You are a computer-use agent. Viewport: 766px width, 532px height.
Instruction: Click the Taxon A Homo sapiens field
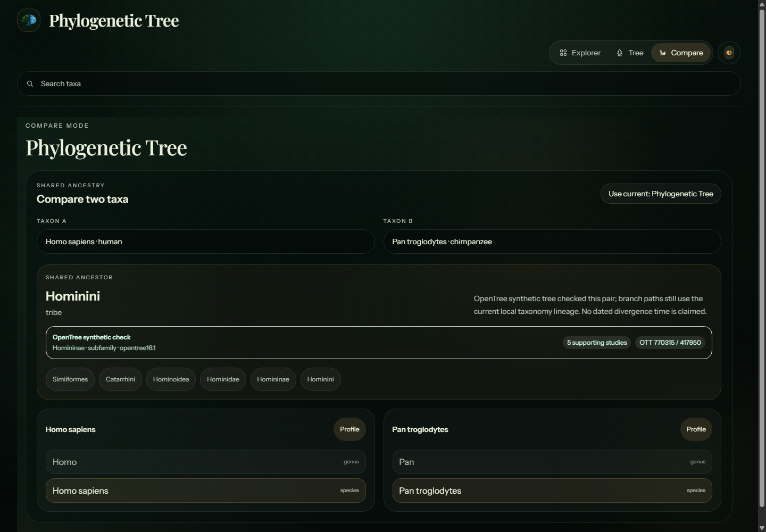206,242
